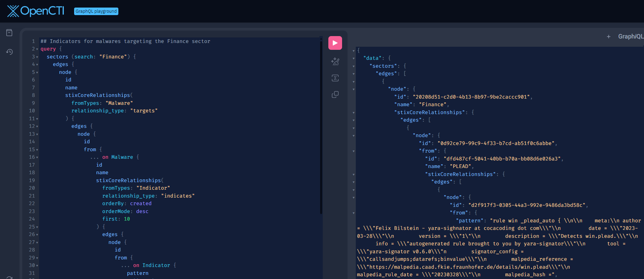
Task: Show the query history panel
Action: (x=9, y=52)
